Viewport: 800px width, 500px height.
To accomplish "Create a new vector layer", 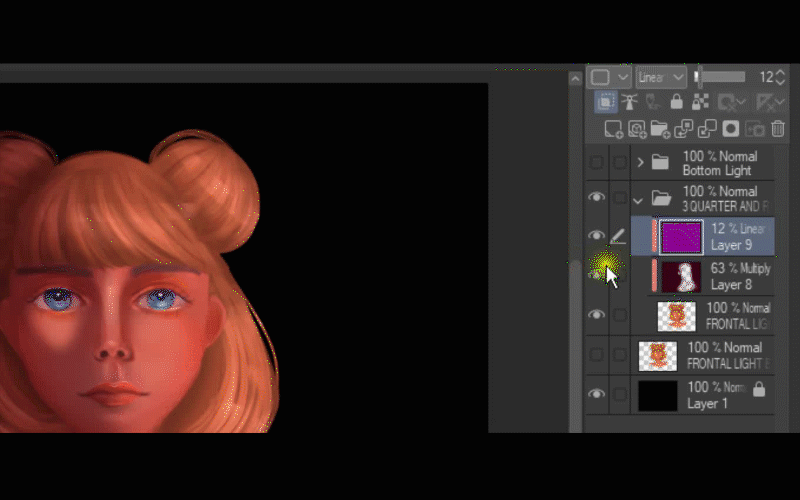I will (x=637, y=129).
